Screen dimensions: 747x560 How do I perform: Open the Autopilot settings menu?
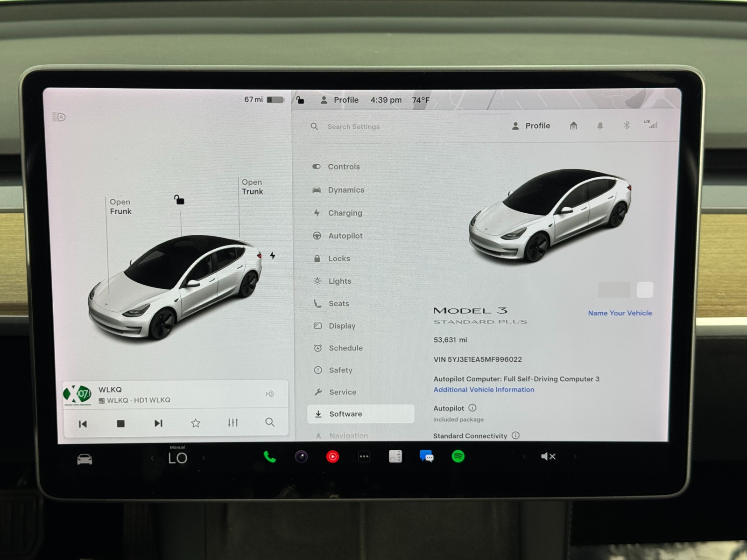345,236
